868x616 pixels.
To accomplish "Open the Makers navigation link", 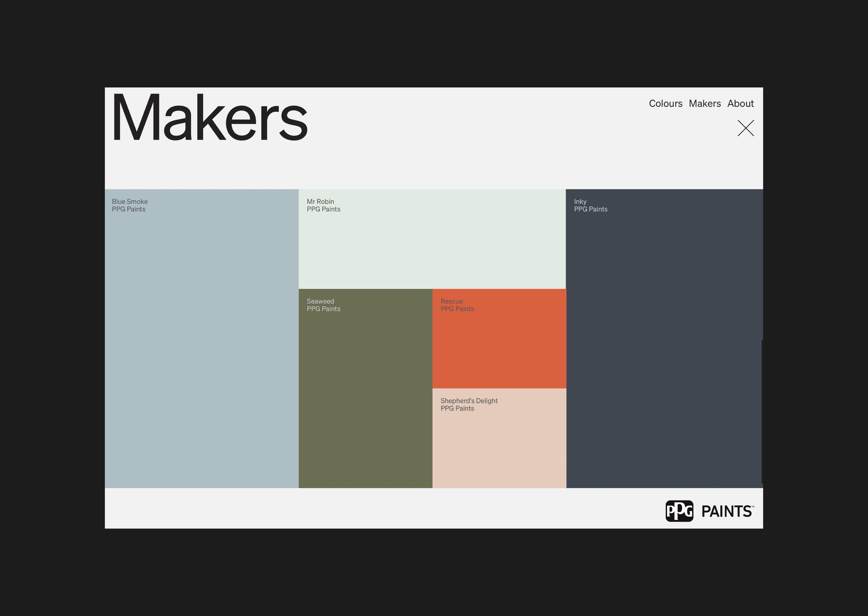I will pyautogui.click(x=705, y=104).
